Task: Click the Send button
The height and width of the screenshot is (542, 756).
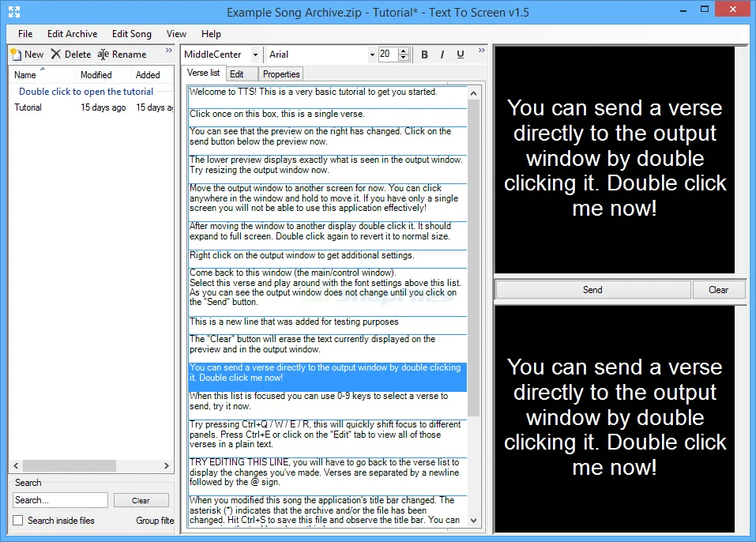Action: point(592,290)
